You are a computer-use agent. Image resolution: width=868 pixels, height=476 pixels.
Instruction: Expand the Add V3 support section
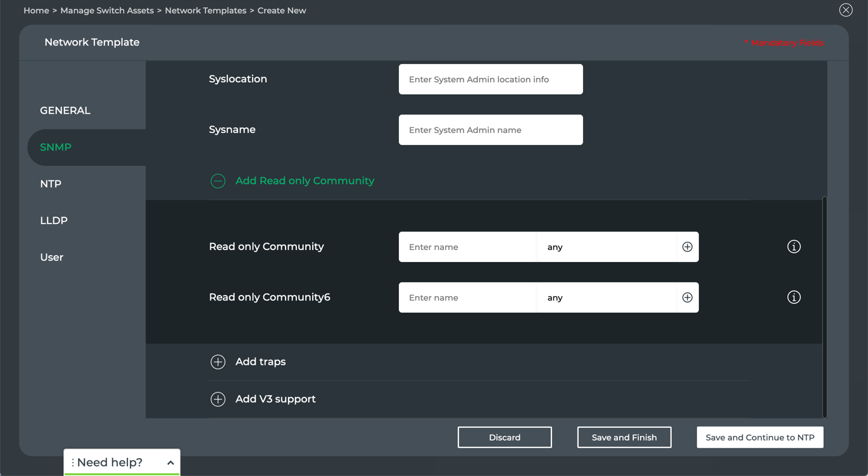tap(218, 399)
